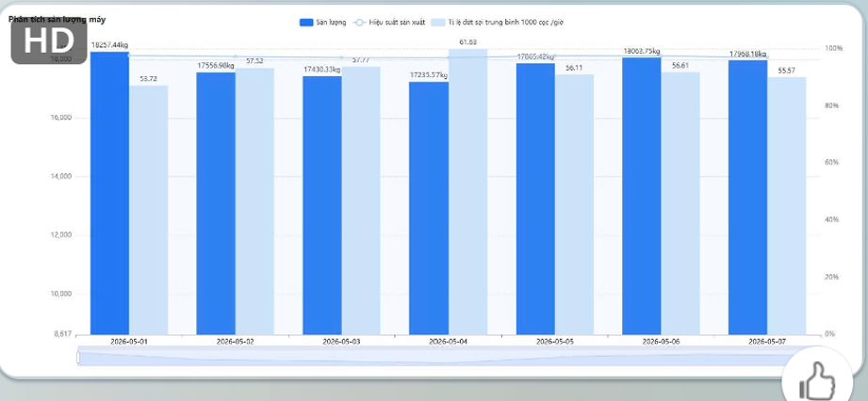Toggle Sản lượng legend series
This screenshot has width=868, height=401.
point(323,23)
